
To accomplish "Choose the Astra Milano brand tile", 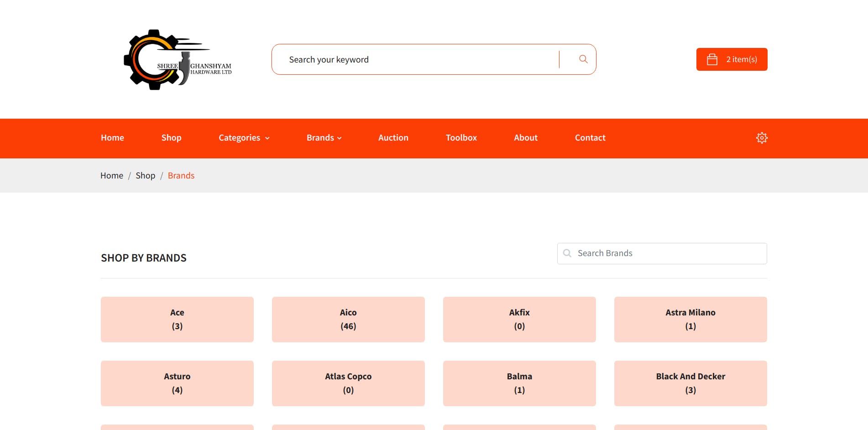I will tap(690, 320).
